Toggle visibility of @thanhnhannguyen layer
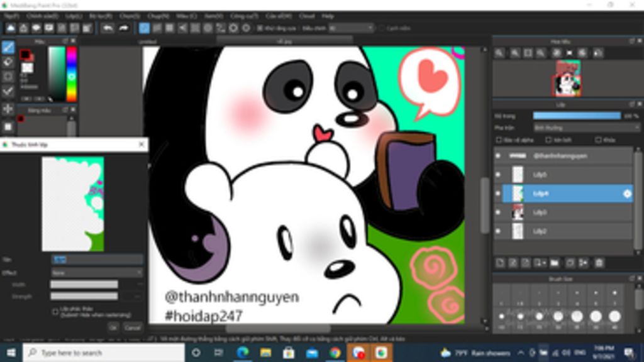644x362 pixels. pos(498,156)
